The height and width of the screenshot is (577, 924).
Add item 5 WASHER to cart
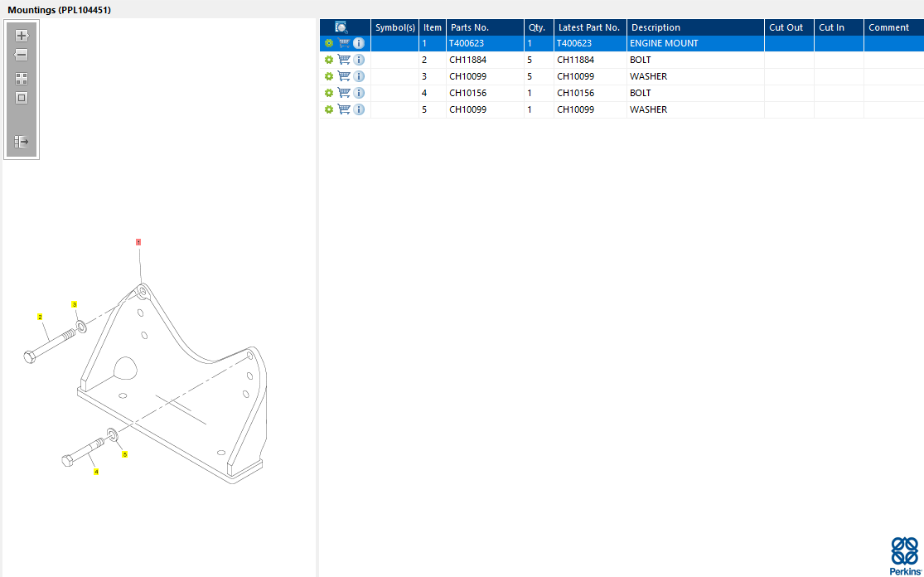[344, 109]
